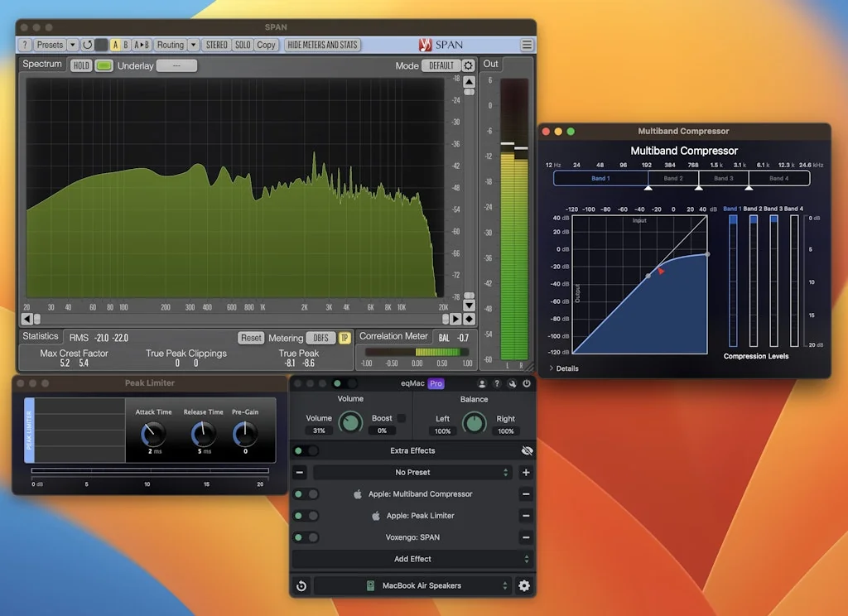Open the SPAN hamburger menu

pos(527,45)
